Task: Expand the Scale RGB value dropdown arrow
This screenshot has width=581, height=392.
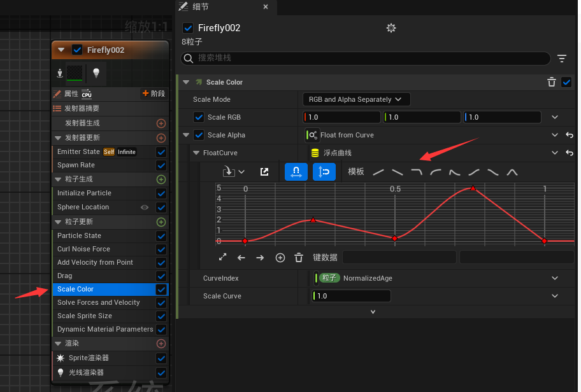Action: pos(555,117)
